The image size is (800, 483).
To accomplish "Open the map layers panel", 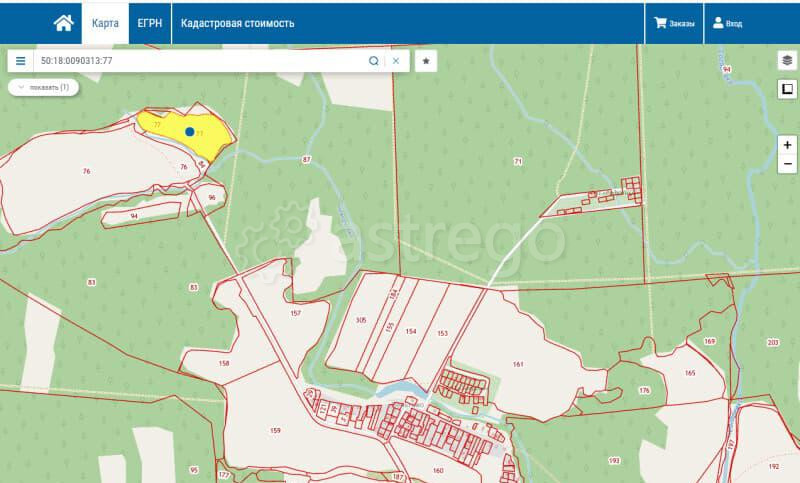I will pyautogui.click(x=787, y=61).
